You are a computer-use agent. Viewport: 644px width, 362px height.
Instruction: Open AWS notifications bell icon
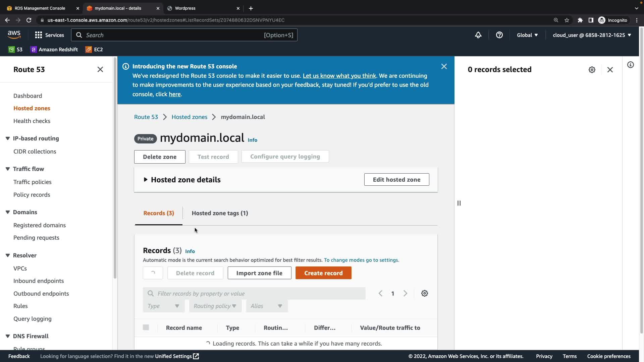[x=478, y=35]
